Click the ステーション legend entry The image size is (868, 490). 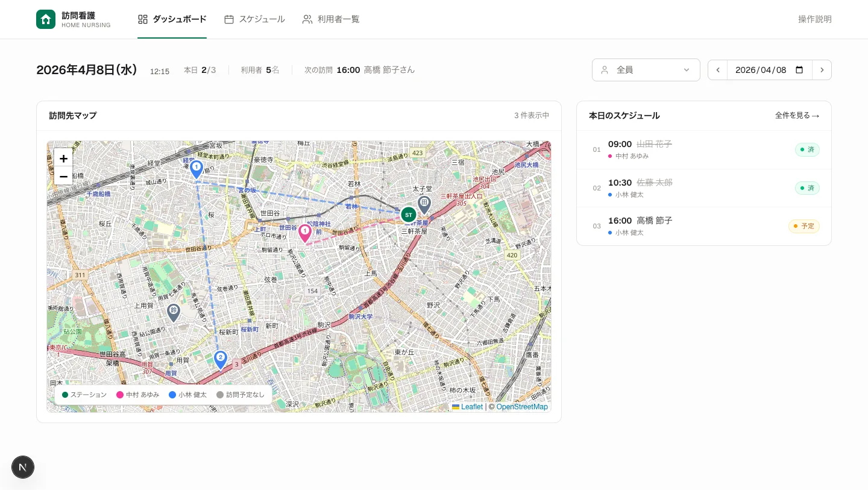84,395
